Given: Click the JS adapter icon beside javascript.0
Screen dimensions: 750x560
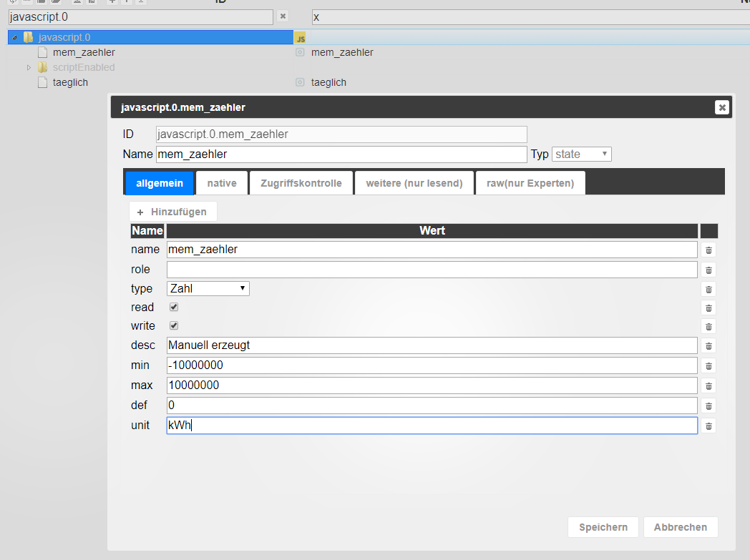Looking at the screenshot, I should 300,38.
